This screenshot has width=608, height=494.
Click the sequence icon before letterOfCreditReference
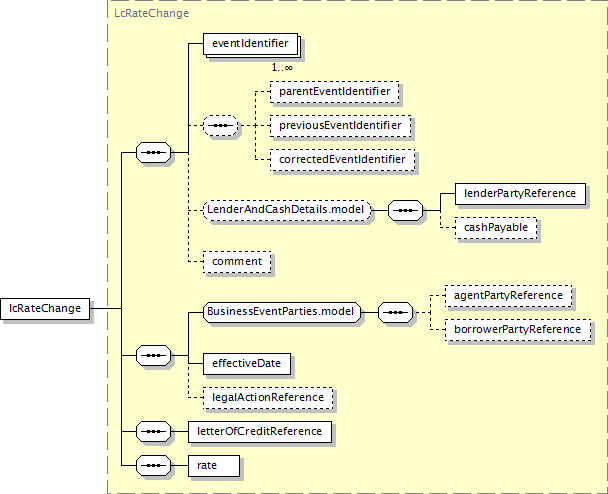[154, 431]
